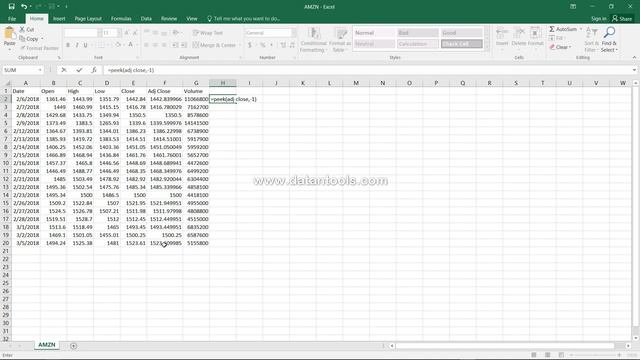This screenshot has height=360, width=640.
Task: Apply the Check Cell style
Action: (462, 44)
